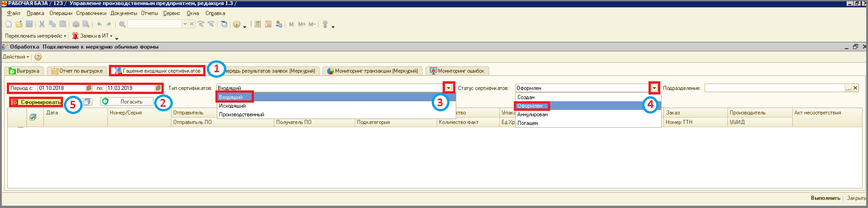Click the wrench settings icon
Viewport: 868px width, 208px height.
click(325, 24)
